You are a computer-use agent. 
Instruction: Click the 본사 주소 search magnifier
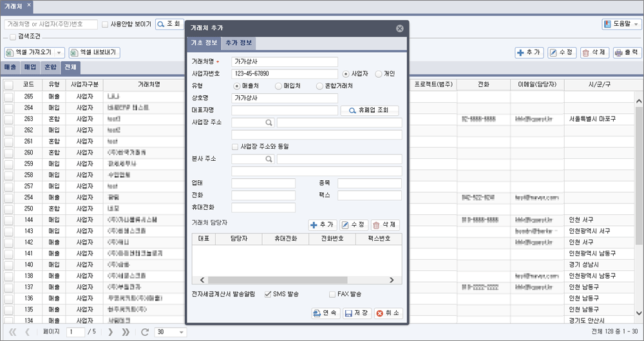tap(269, 159)
